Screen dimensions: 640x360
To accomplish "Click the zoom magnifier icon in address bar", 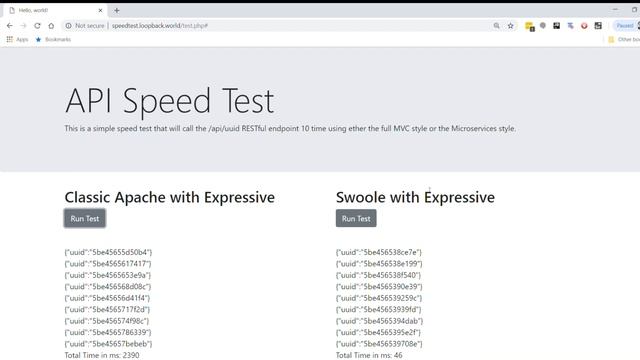I will (496, 26).
